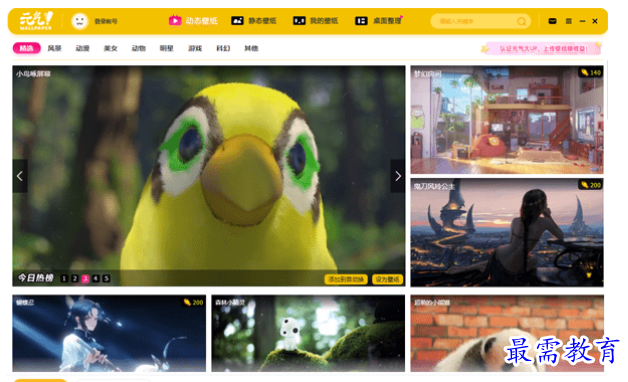Click the desktop organizer layout icon

(361, 20)
